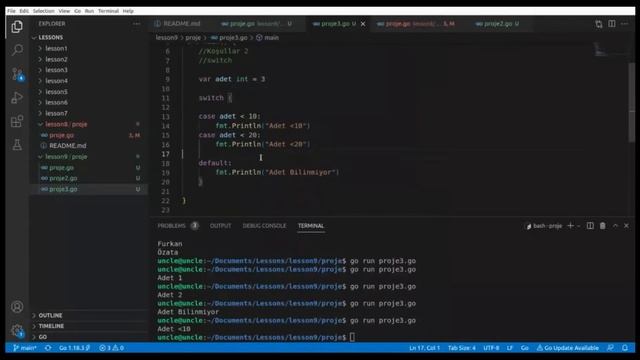Split the editor to the right
This screenshot has width=640, height=360.
611,24
